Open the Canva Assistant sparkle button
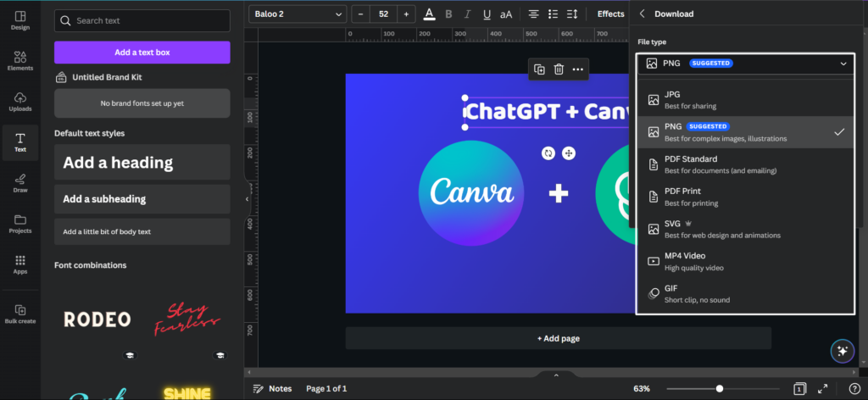868x400 pixels. coord(842,351)
